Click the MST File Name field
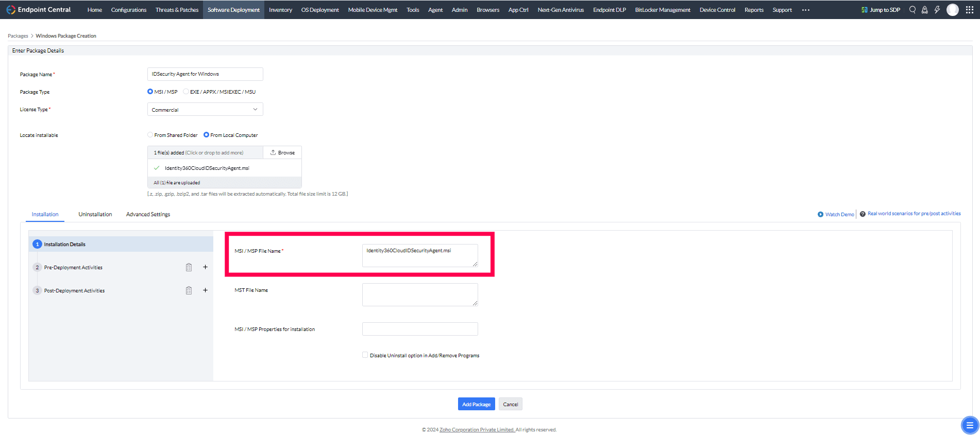Image resolution: width=980 pixels, height=435 pixels. (x=420, y=294)
